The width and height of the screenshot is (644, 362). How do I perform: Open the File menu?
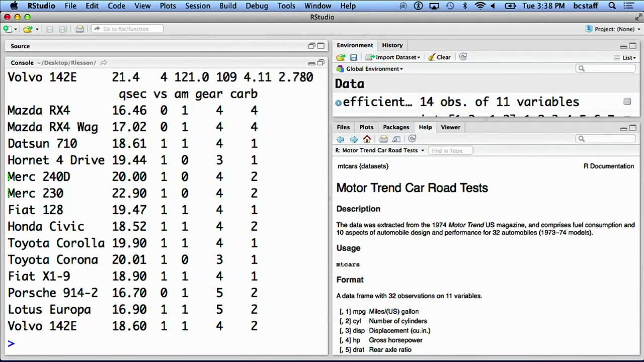tap(70, 6)
